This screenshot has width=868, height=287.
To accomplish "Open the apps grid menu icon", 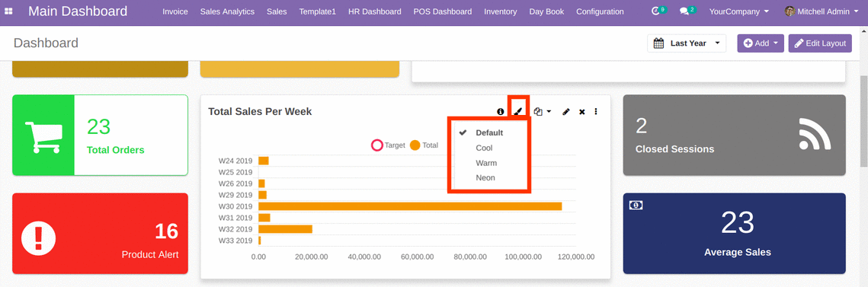I will (x=8, y=11).
